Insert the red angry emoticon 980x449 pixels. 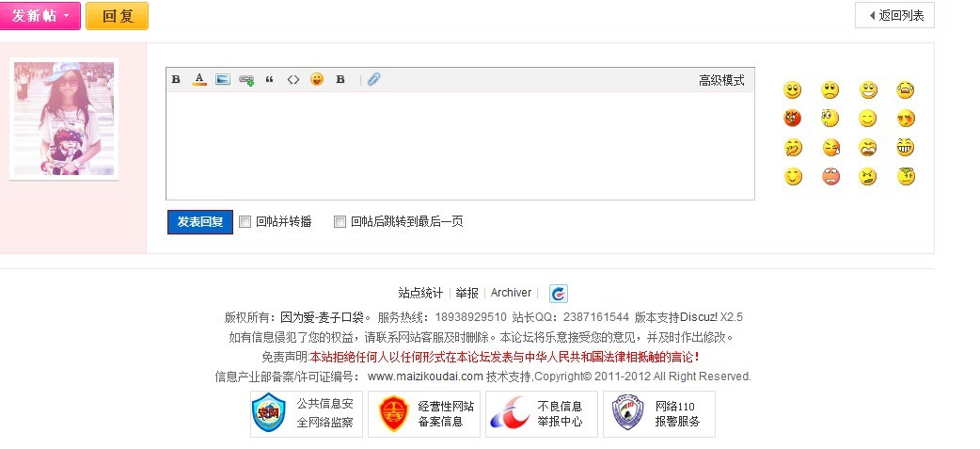pyautogui.click(x=793, y=119)
